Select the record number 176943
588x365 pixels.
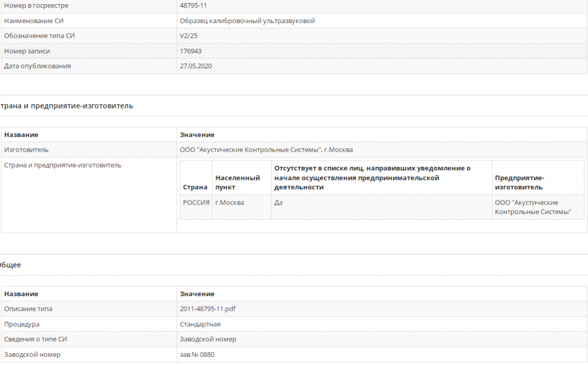(x=190, y=51)
